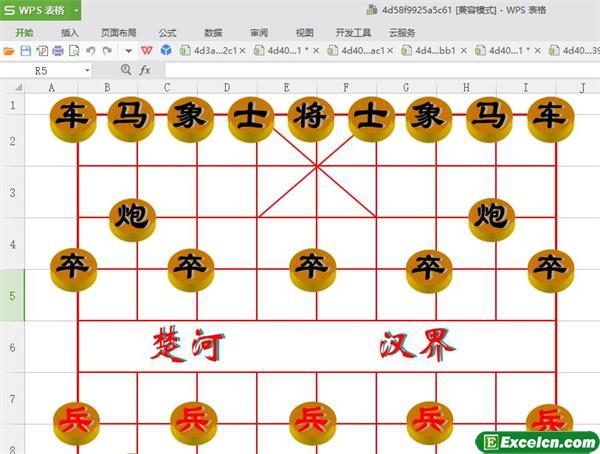
Task: Select column header G
Action: click(406, 88)
